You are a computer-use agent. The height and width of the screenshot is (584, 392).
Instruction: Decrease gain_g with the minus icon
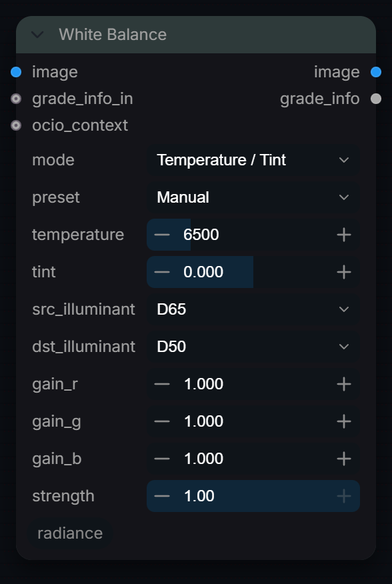coord(162,421)
